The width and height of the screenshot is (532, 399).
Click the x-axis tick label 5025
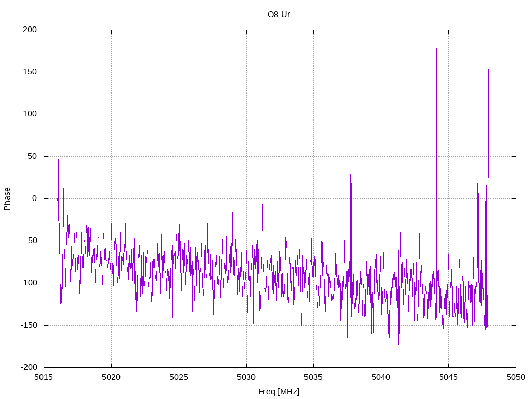(179, 377)
